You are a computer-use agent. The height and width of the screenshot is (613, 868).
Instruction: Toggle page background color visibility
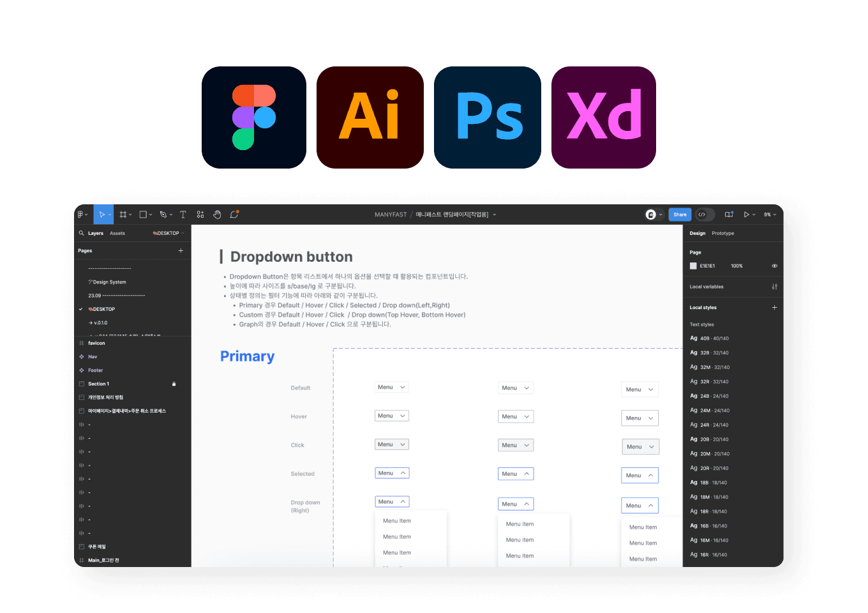tap(774, 266)
